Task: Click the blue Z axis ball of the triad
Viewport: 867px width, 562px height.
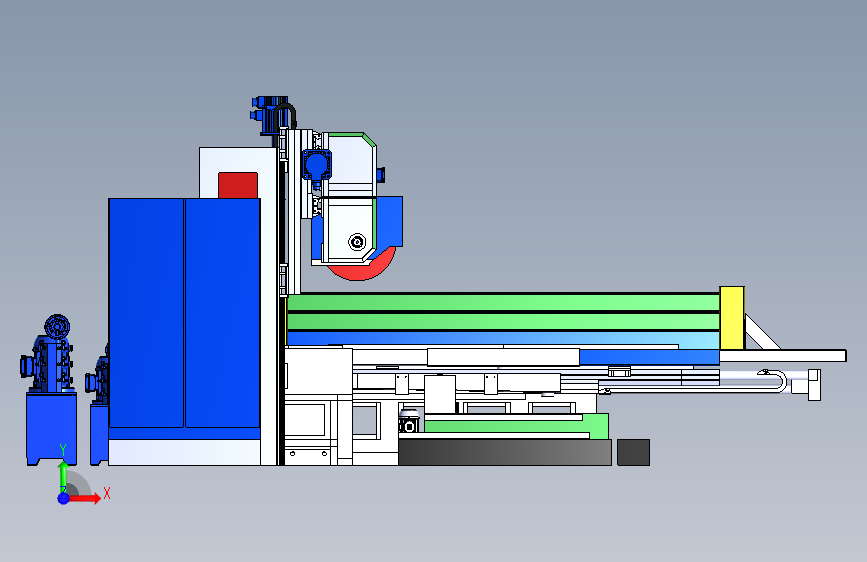Action: tap(63, 498)
